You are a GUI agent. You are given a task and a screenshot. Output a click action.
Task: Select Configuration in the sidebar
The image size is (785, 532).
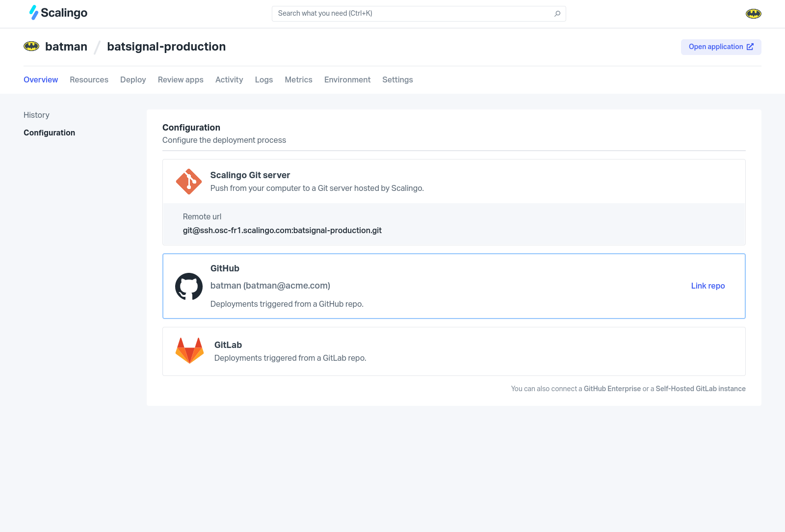click(49, 133)
